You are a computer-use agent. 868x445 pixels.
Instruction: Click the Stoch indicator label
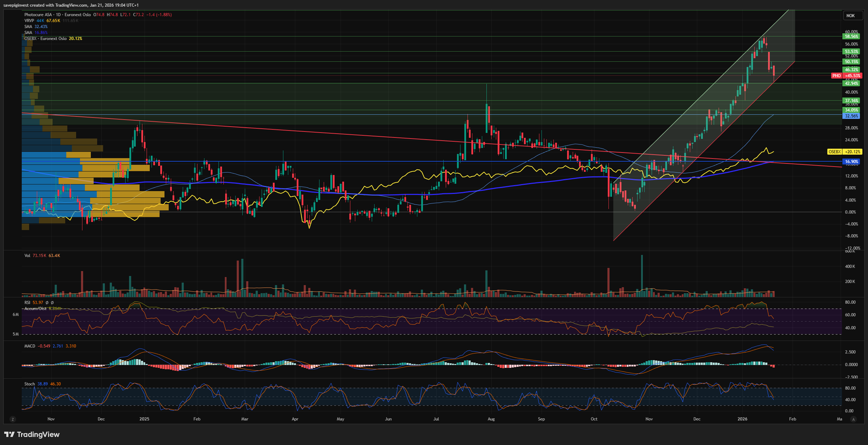29,384
